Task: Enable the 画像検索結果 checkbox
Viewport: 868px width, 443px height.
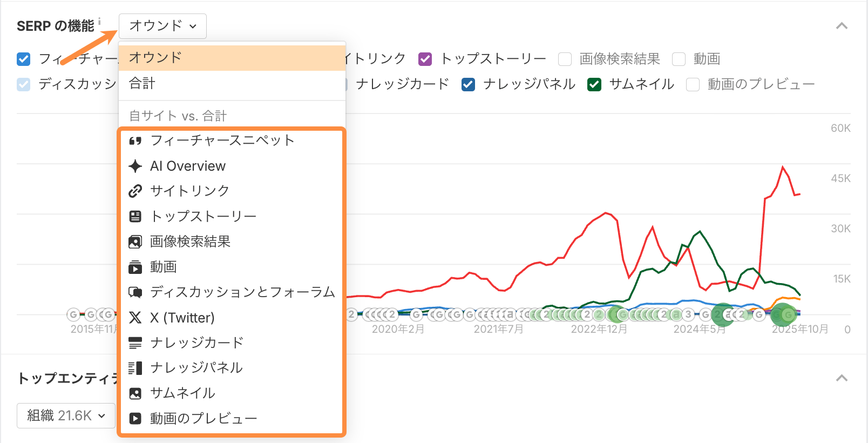Action: (565, 59)
